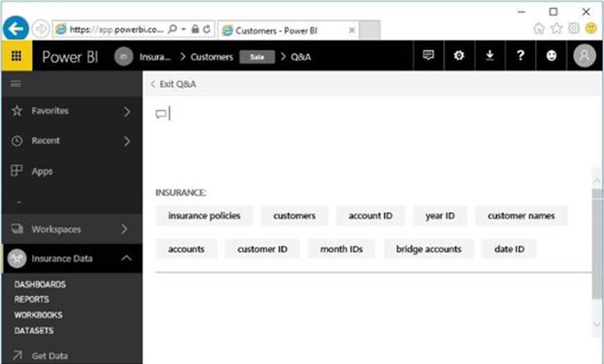Open Datasets in Insurance Data
The height and width of the screenshot is (364, 604).
click(34, 331)
